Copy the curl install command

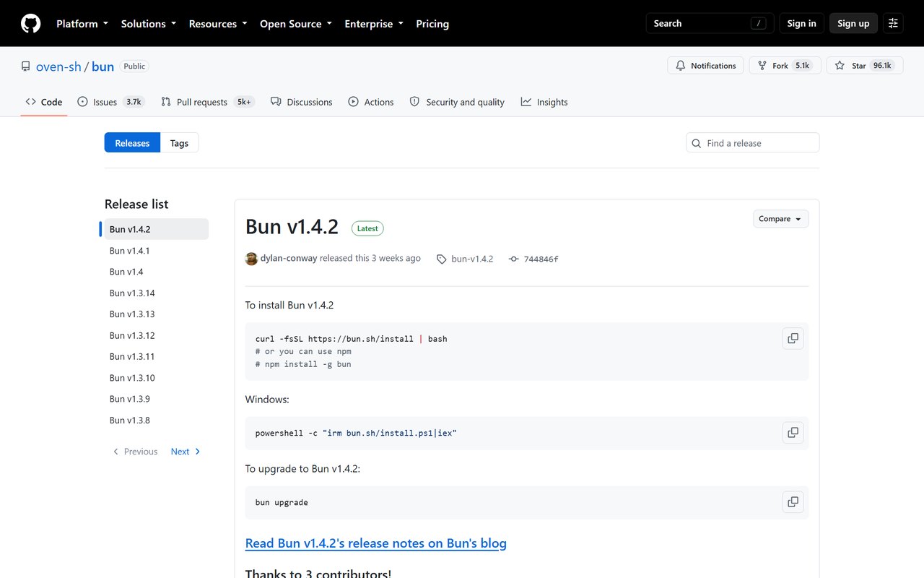(793, 339)
